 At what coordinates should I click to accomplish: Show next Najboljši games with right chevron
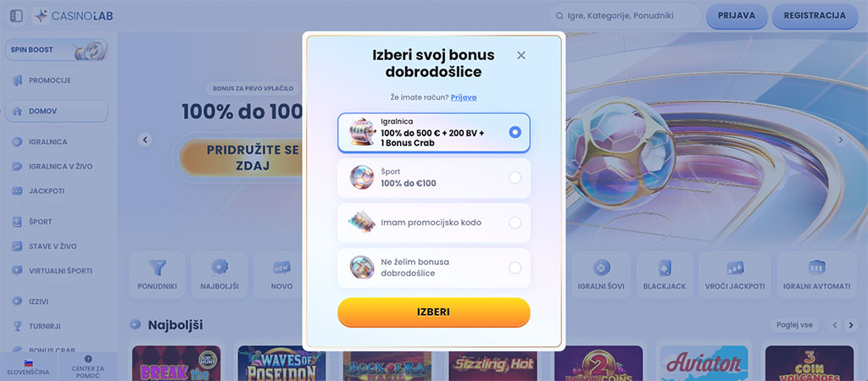(x=851, y=325)
